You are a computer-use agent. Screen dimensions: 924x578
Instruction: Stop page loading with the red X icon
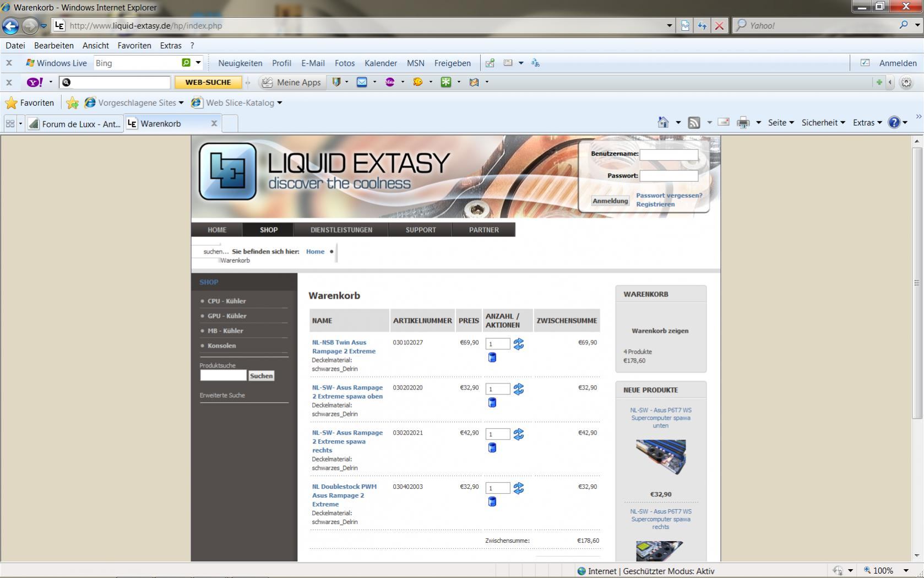pos(719,25)
